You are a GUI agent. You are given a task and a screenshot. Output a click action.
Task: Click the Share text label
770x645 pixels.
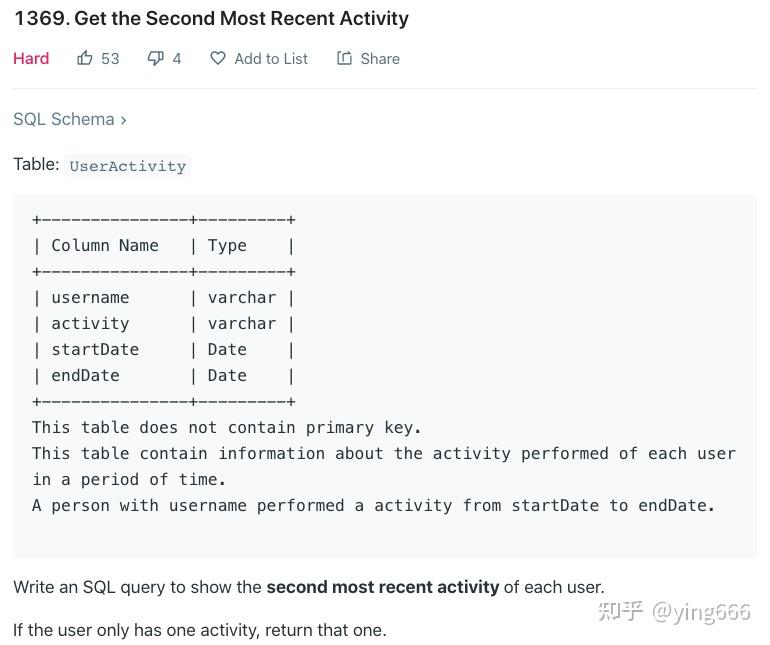click(380, 58)
